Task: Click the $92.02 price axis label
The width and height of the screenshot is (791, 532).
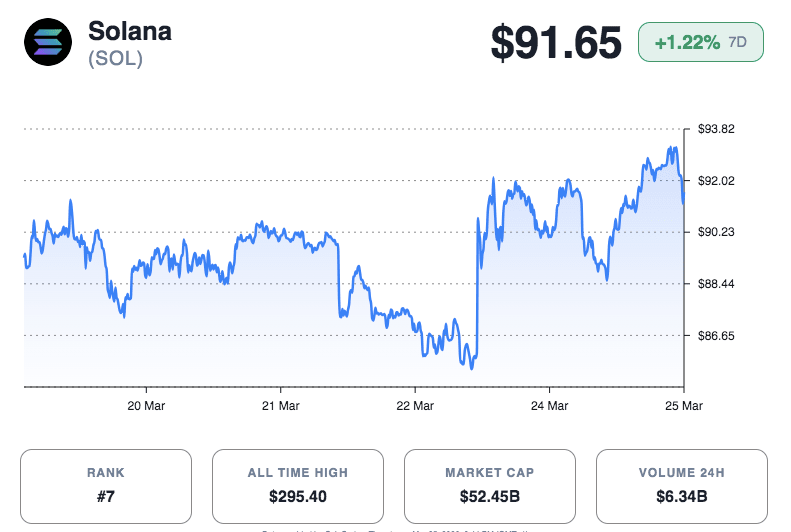Action: coord(715,181)
